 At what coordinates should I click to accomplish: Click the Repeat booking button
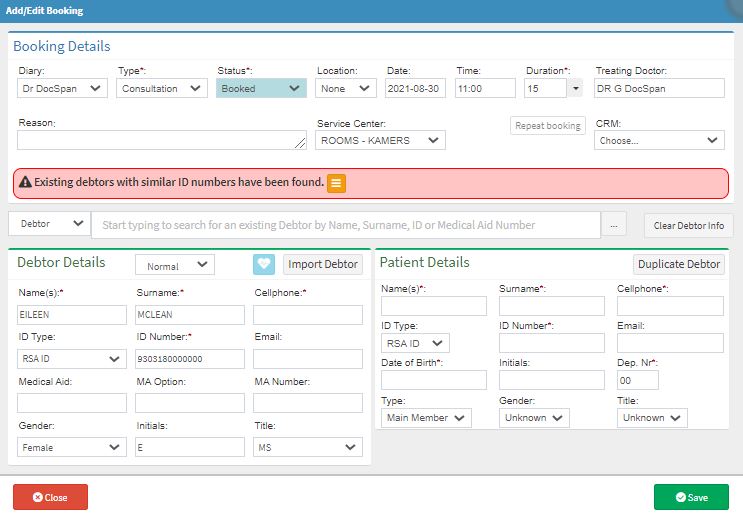point(547,126)
